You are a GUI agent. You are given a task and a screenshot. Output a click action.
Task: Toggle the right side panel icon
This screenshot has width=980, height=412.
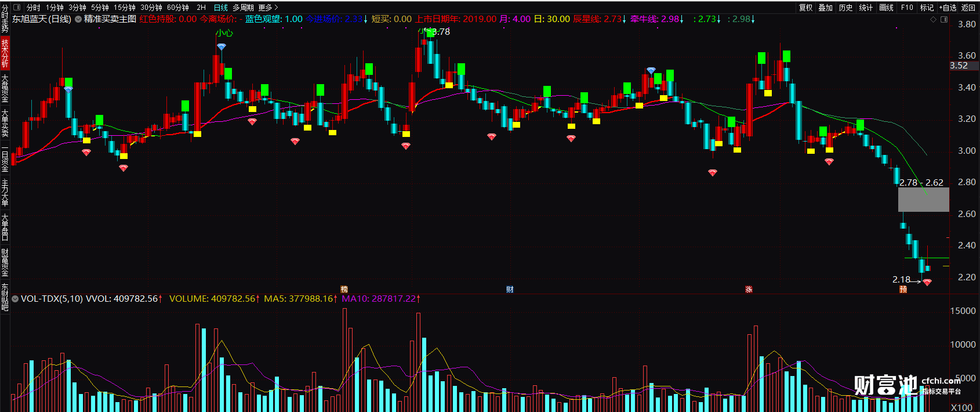944,19
